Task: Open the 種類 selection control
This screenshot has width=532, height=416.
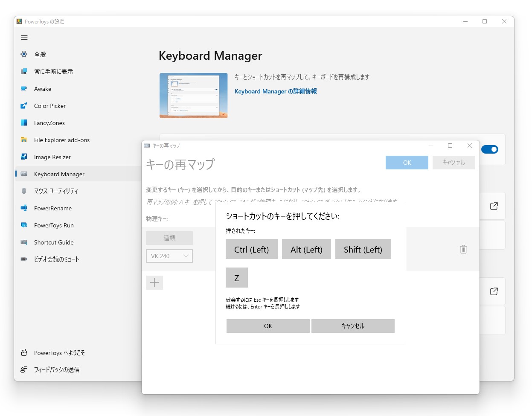Action: [169, 238]
